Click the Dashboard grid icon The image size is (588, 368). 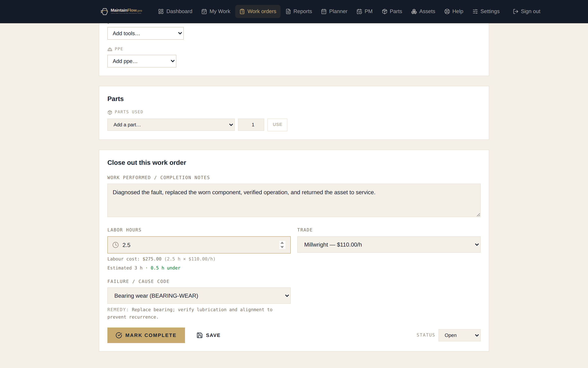(x=161, y=11)
